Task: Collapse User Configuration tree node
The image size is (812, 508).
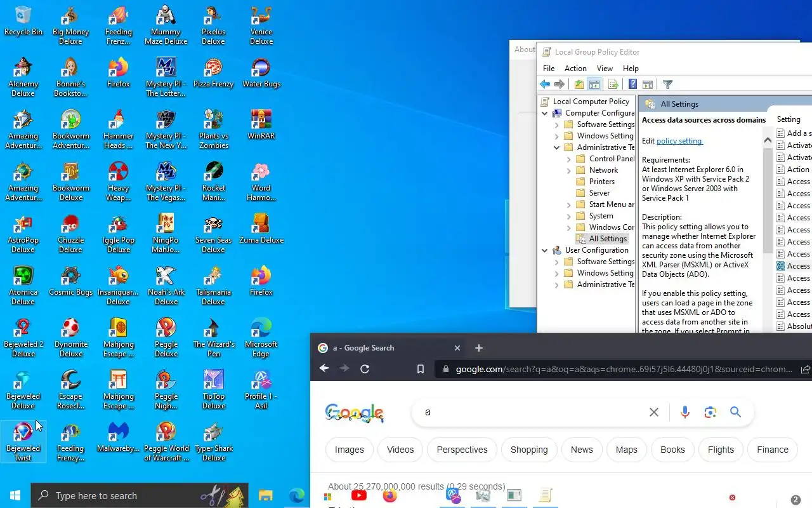Action: (544, 250)
